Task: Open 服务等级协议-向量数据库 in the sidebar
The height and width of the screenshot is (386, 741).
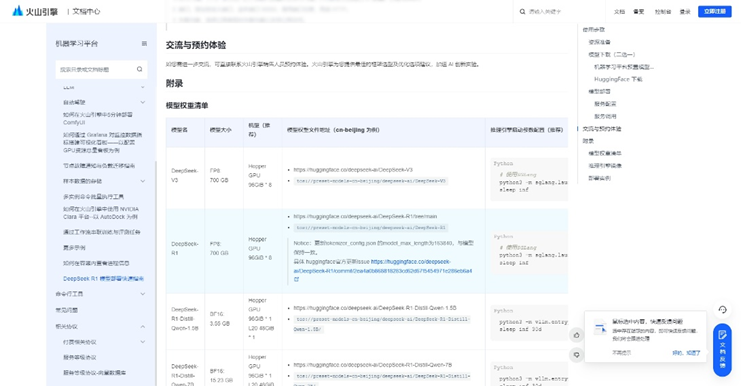Action: tap(95, 373)
